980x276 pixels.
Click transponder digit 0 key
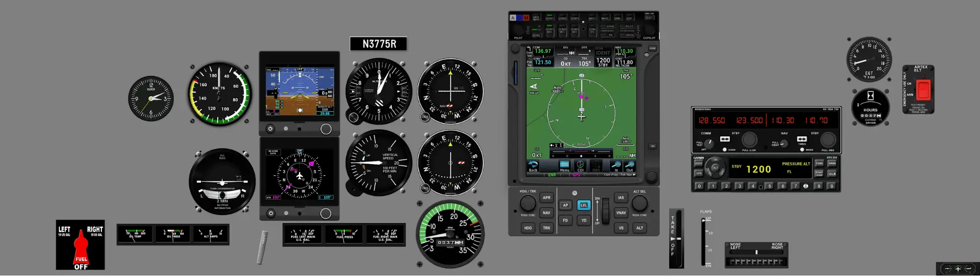click(700, 186)
